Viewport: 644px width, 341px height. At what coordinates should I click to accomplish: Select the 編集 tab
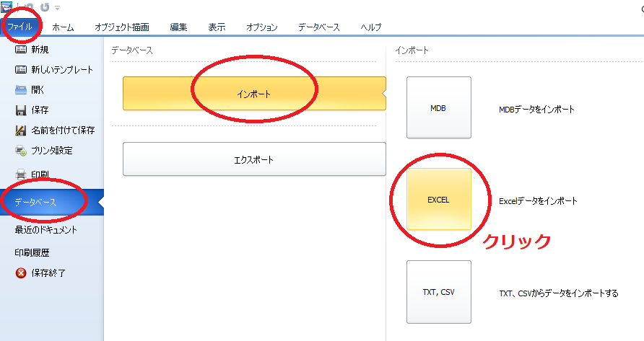(178, 27)
